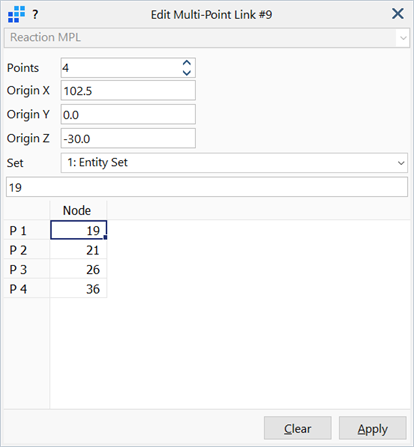Click the entity input field containing 19
This screenshot has width=414, height=447.
click(x=207, y=187)
